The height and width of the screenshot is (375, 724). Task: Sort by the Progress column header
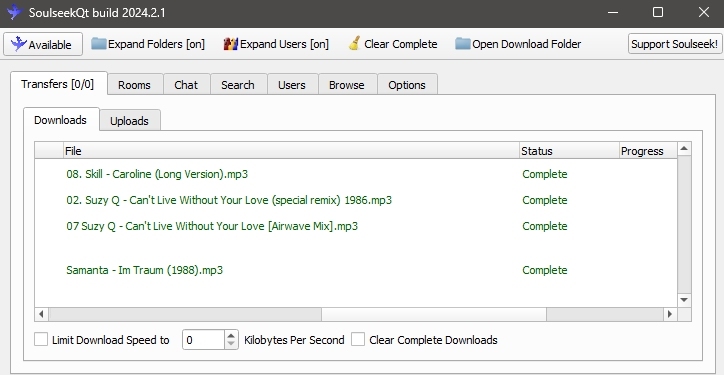pos(648,151)
